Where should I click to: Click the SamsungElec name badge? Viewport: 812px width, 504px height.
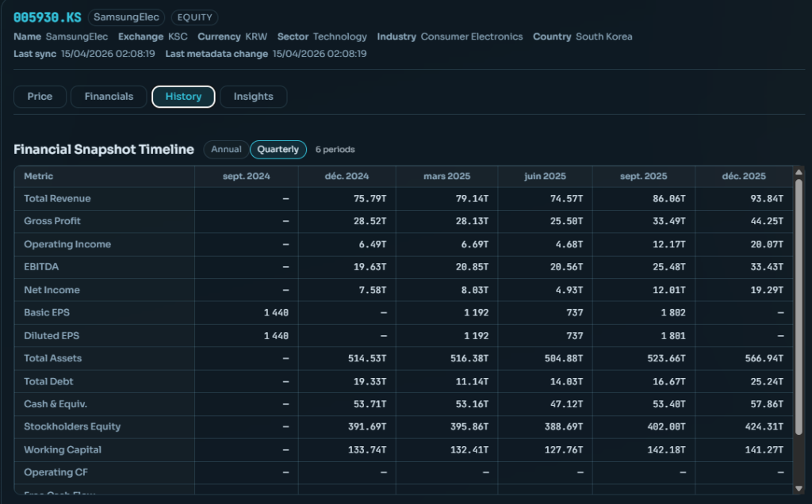[126, 17]
